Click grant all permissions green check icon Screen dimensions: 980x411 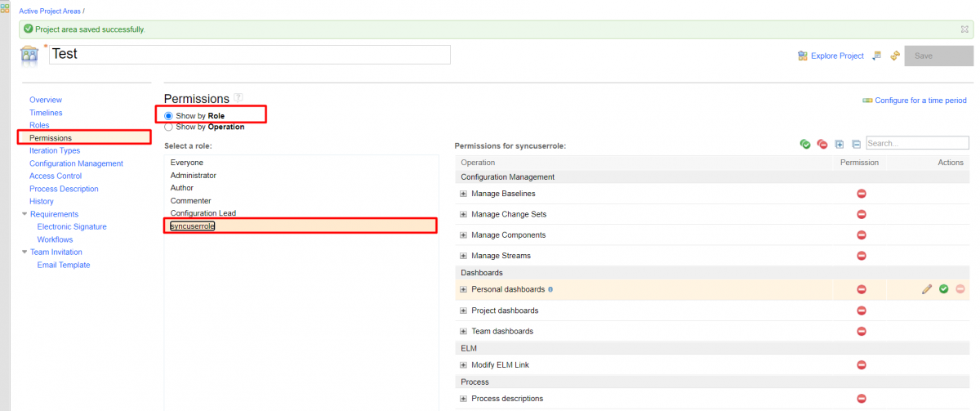805,144
